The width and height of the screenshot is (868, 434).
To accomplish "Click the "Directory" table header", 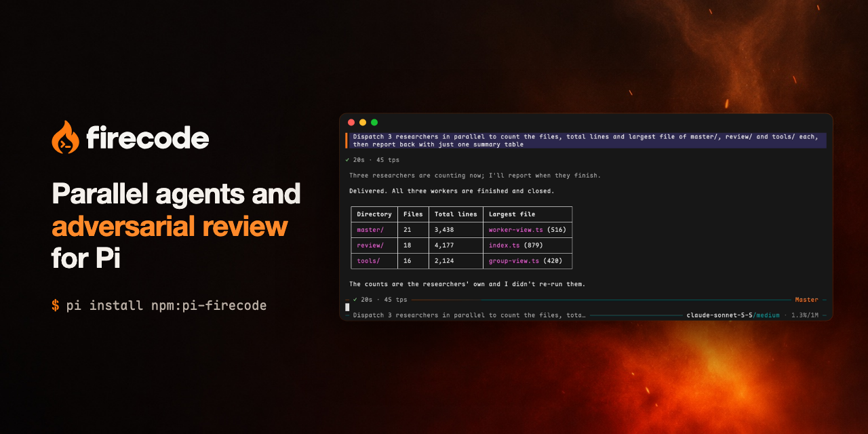I will click(374, 214).
